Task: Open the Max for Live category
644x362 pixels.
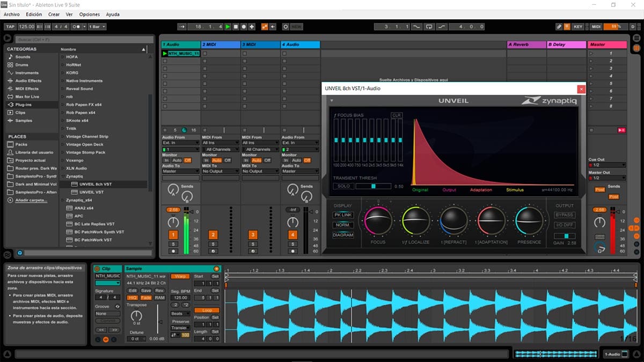Action: coord(27,97)
